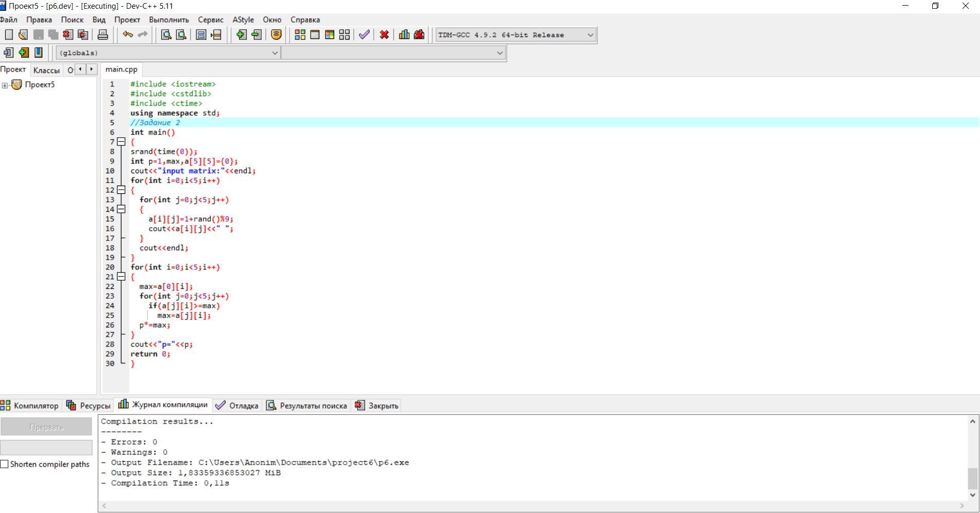Image resolution: width=980 pixels, height=513 pixels.
Task: Undo the last edit
Action: click(x=128, y=34)
